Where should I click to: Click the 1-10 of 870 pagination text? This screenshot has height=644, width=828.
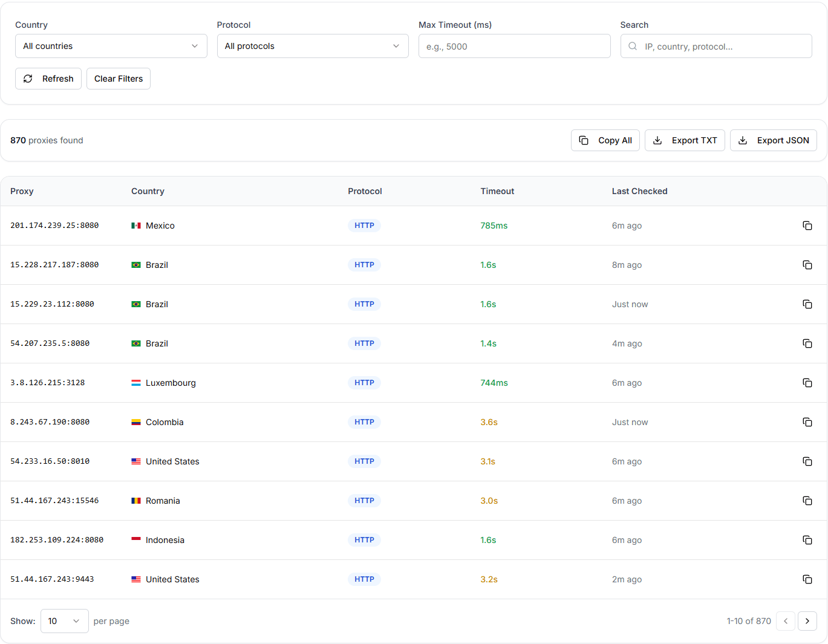pyautogui.click(x=749, y=621)
